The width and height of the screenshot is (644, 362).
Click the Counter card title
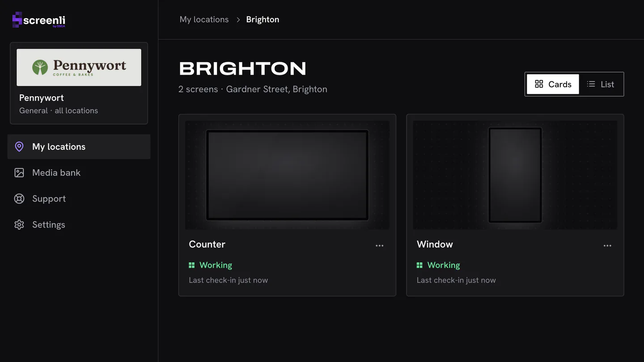[x=207, y=244]
